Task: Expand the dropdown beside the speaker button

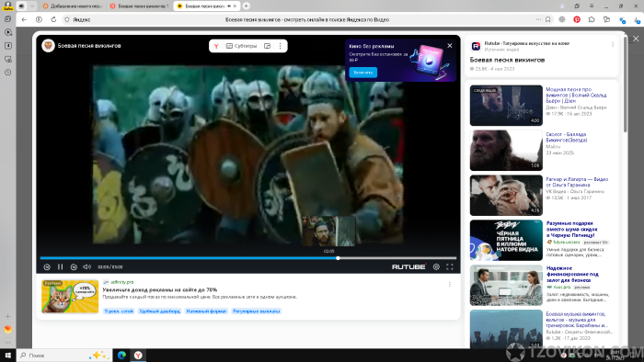Action: click(x=32, y=6)
